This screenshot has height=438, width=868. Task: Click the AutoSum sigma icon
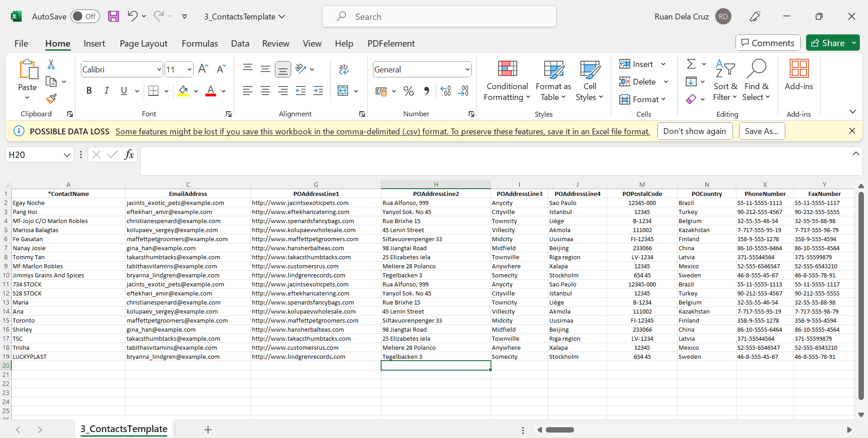691,64
